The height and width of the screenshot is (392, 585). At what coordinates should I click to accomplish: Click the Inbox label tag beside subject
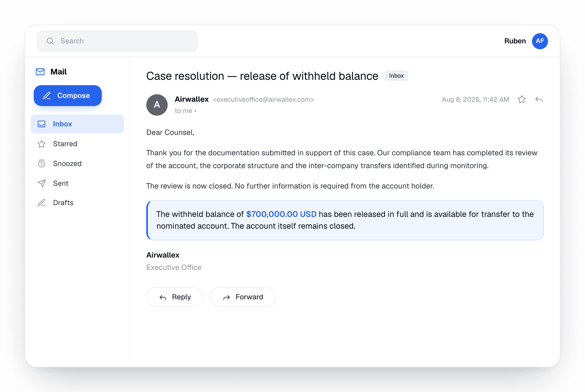[x=396, y=76]
